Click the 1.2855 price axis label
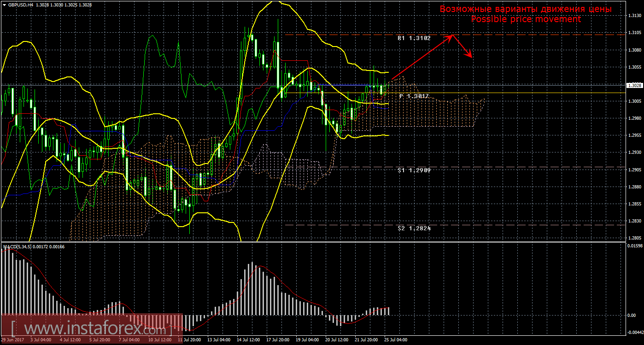644x345 pixels. [635, 204]
